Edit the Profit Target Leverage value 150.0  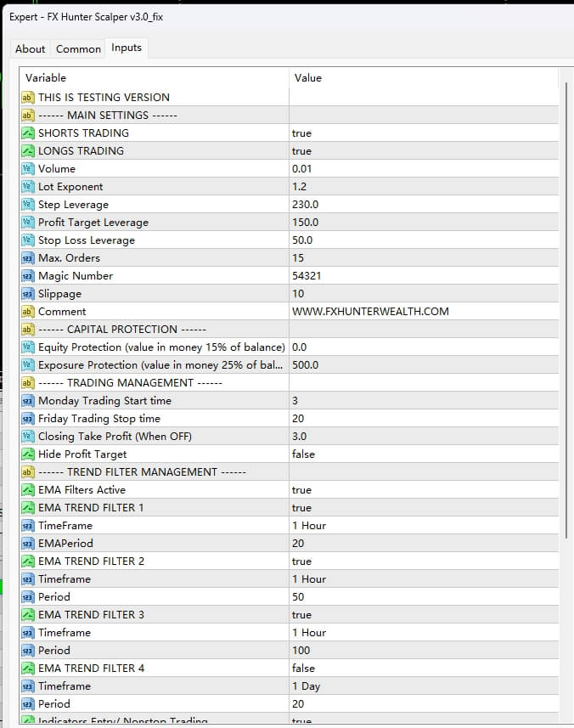click(x=423, y=223)
